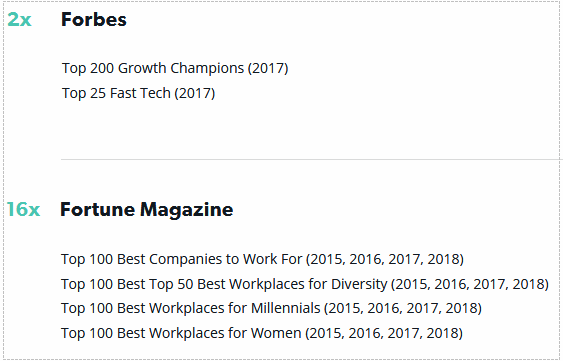Select the teal 2x count label
Viewport: 563px width, 361px height.
coord(19,19)
